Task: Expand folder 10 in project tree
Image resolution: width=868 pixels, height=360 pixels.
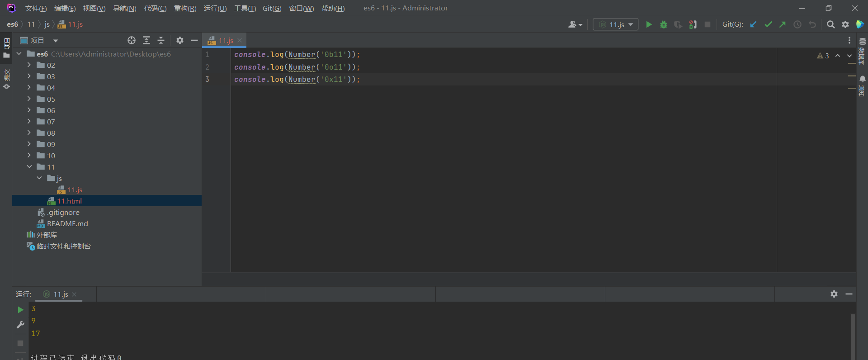Action: pos(29,156)
